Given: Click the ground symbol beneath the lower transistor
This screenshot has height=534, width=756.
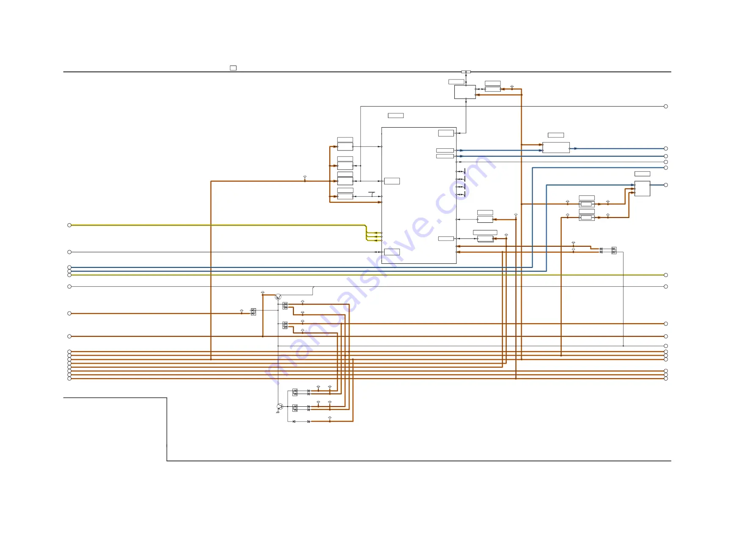Looking at the screenshot, I should tap(278, 412).
